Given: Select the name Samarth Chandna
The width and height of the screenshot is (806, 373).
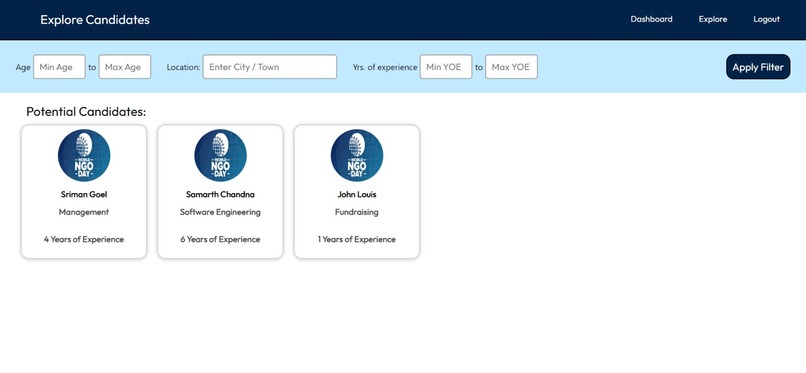Looking at the screenshot, I should [220, 195].
